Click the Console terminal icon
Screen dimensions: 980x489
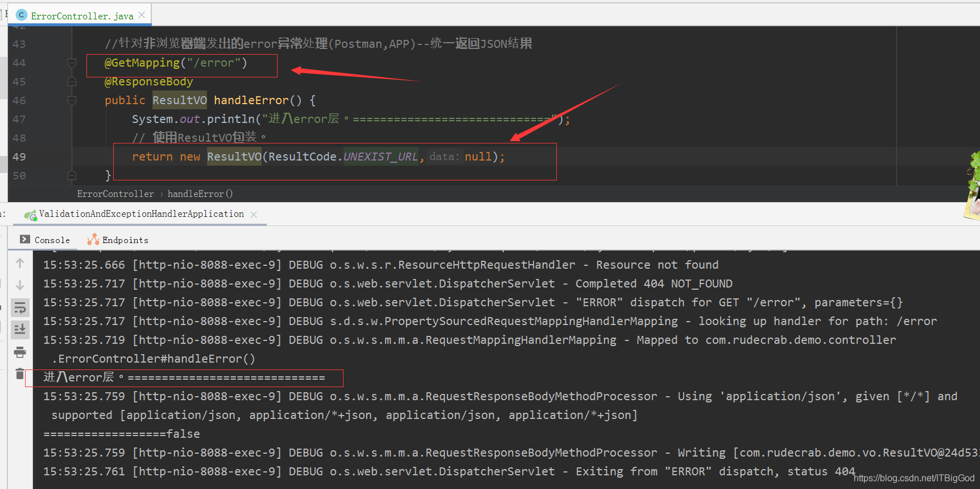pos(25,240)
